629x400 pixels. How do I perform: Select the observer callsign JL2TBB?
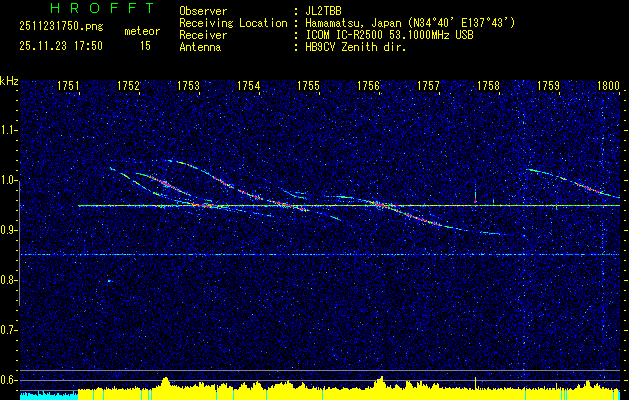(x=327, y=11)
